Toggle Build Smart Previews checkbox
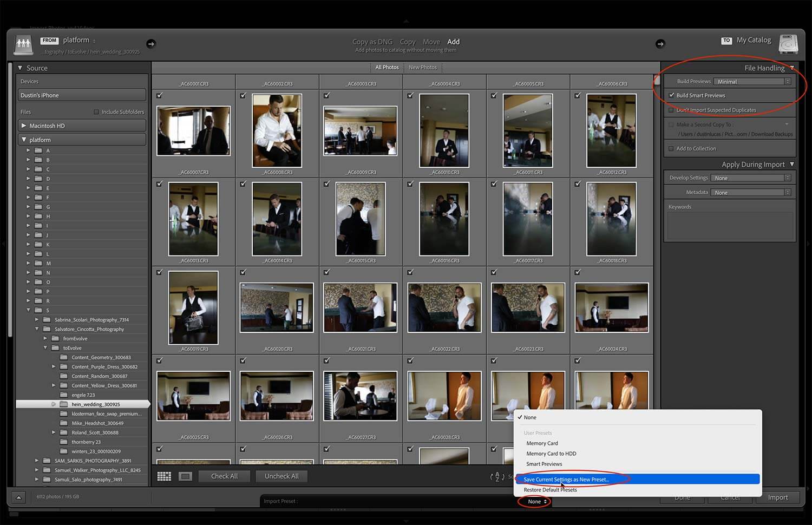The height and width of the screenshot is (525, 812). [x=672, y=95]
